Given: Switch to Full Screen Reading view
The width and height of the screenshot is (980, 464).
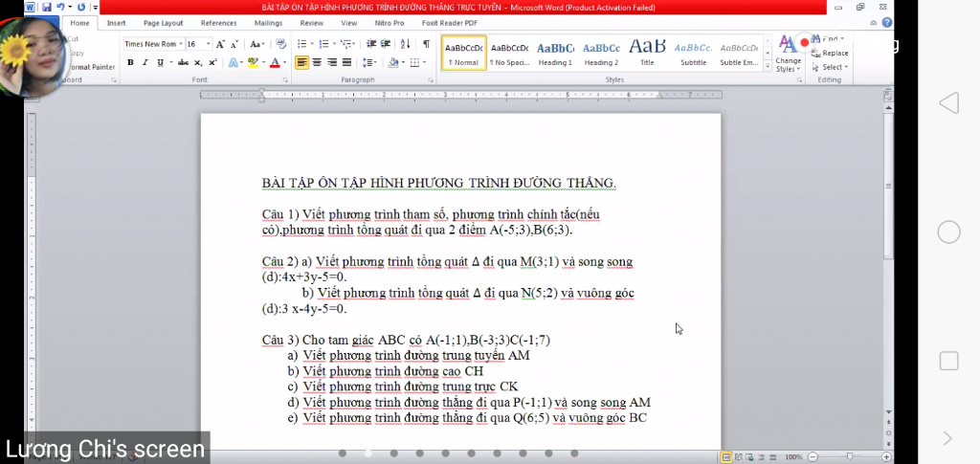Looking at the screenshot, I should coord(739,457).
